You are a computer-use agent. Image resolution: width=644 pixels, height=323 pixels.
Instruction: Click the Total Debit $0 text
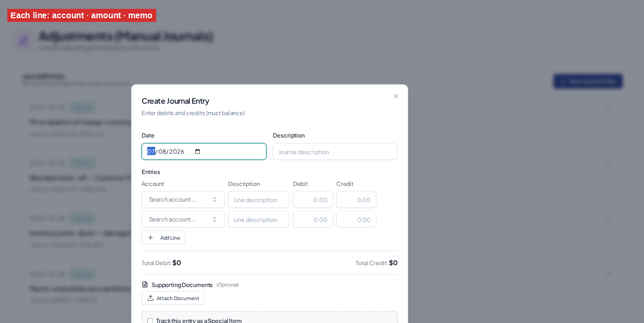pyautogui.click(x=161, y=263)
